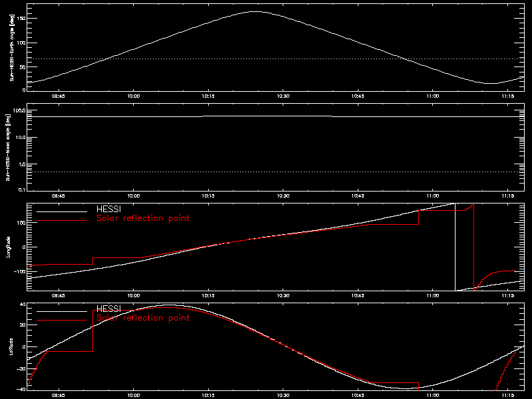The image size is (532, 399).
Task: Click red legend line in Latitude plot
Action: pyautogui.click(x=62, y=320)
